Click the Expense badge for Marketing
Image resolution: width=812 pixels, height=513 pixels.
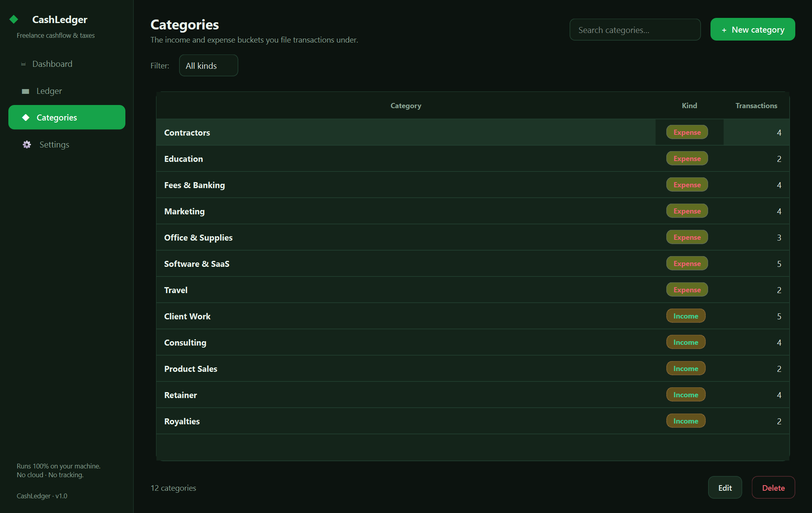687,211
